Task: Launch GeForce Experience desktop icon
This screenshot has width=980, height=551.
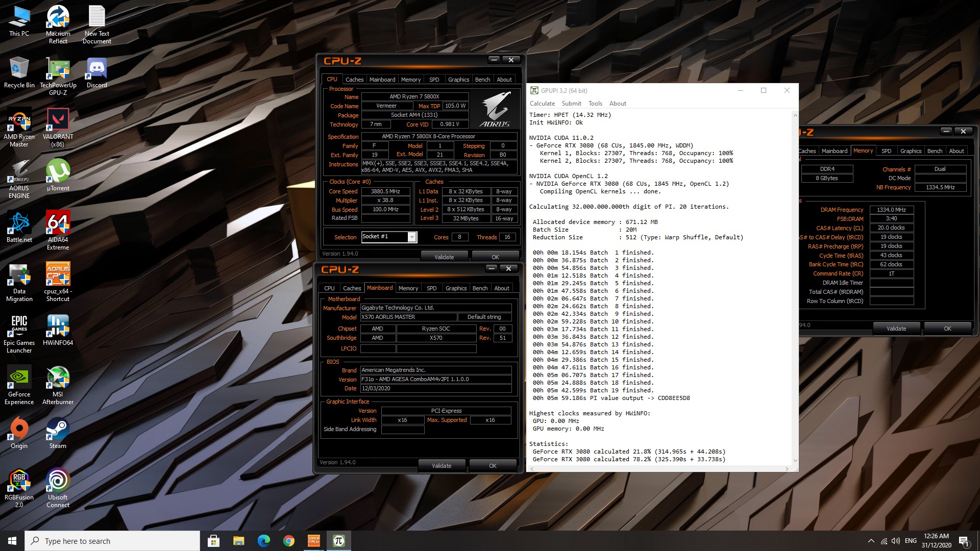Action: (19, 385)
